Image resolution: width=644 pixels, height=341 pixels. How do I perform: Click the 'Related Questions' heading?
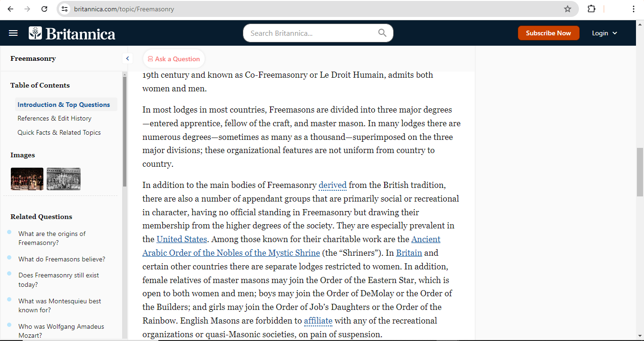[41, 217]
